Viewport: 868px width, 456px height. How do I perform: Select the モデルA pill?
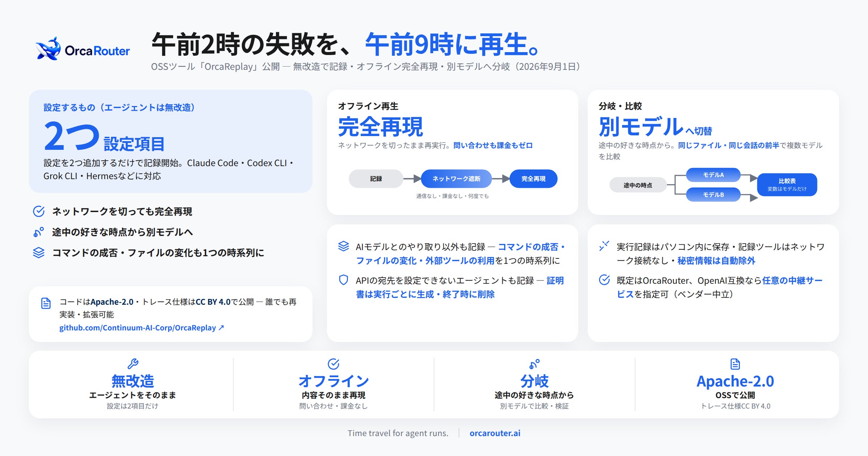[713, 175]
